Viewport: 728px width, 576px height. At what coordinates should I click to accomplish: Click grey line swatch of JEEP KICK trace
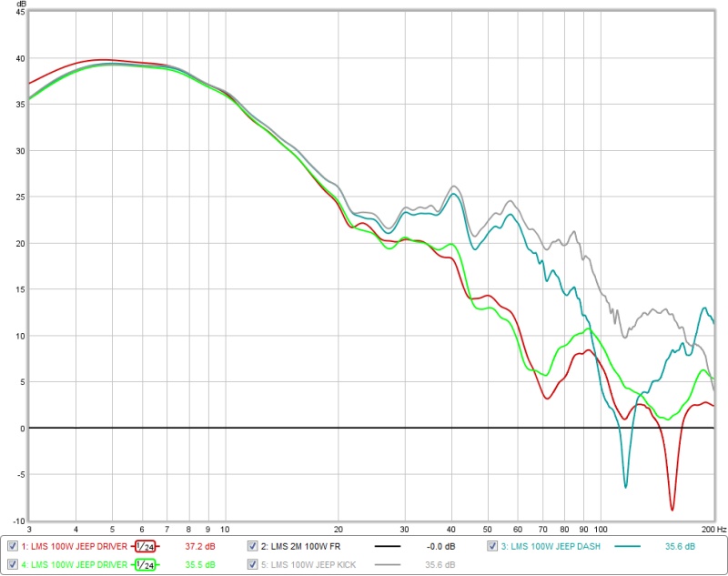pyautogui.click(x=388, y=564)
